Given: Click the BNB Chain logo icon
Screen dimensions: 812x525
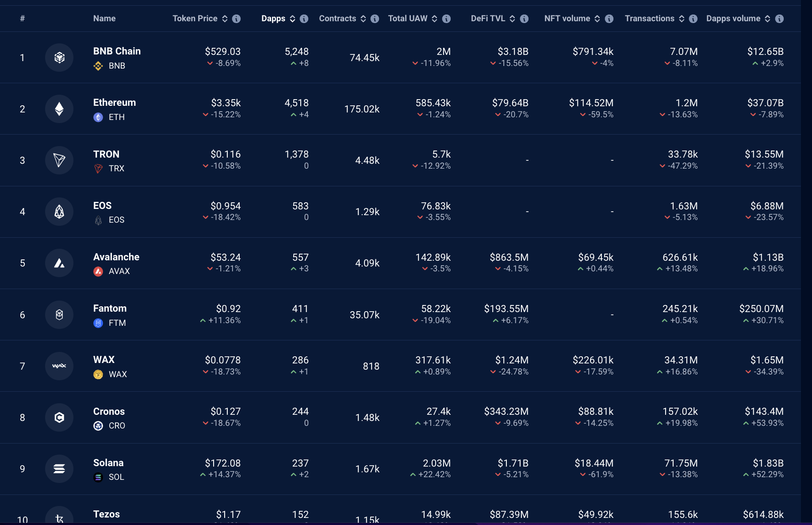Looking at the screenshot, I should pos(59,58).
